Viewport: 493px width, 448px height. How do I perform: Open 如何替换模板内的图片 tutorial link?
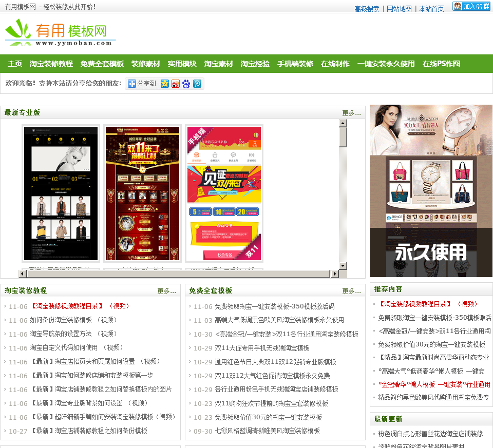(101, 389)
